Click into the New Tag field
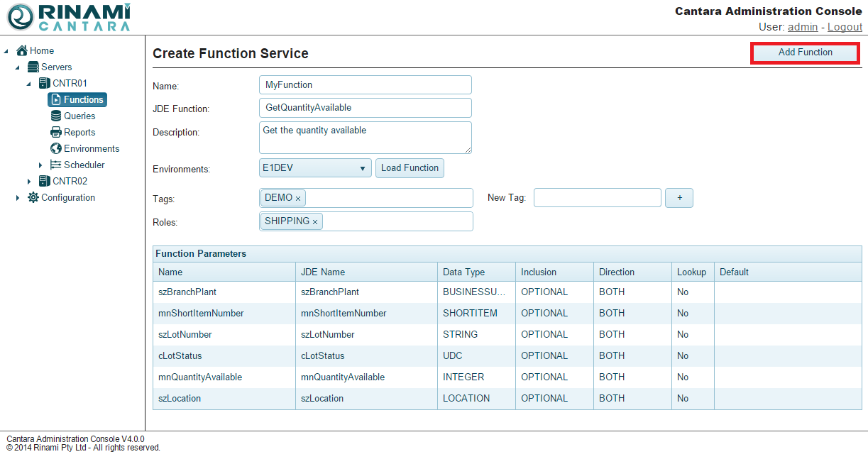Viewport: 868px width, 464px height. coord(597,198)
